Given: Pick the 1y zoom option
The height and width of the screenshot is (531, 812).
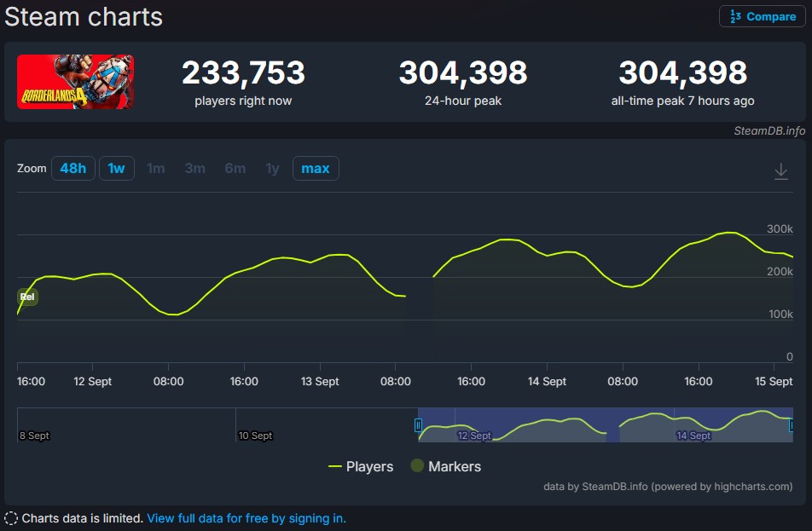Looking at the screenshot, I should 272,169.
